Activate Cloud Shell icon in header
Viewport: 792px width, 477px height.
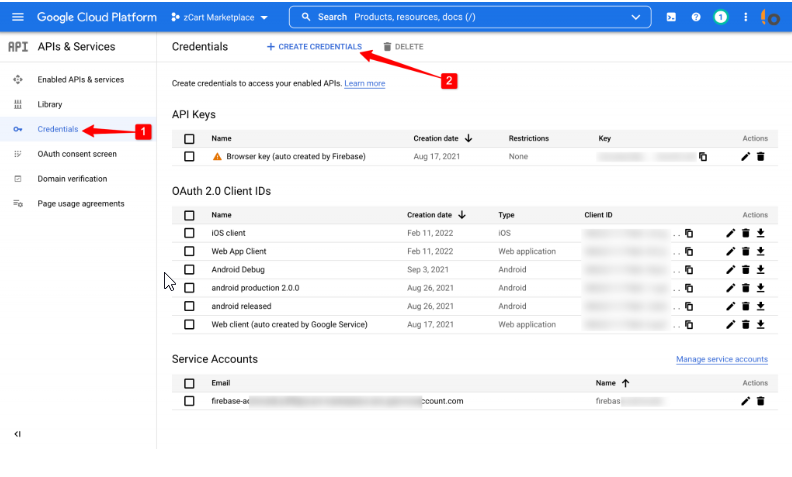(670, 17)
